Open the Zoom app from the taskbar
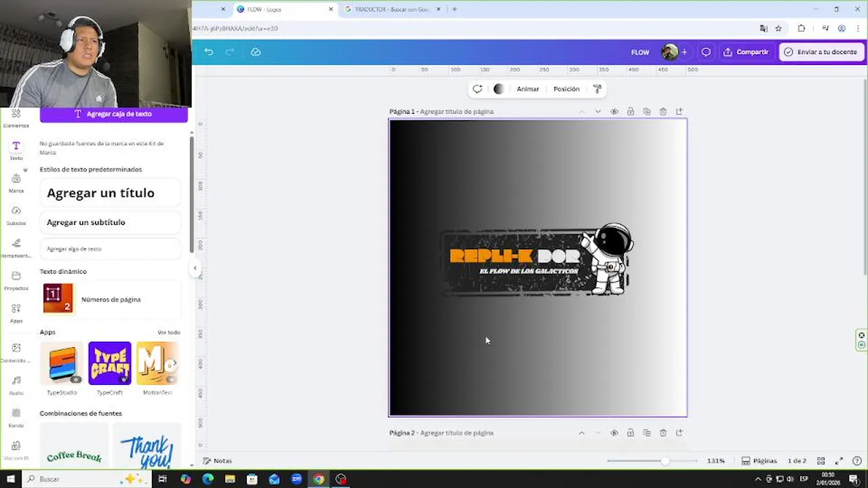This screenshot has height=488, width=868. [x=296, y=479]
